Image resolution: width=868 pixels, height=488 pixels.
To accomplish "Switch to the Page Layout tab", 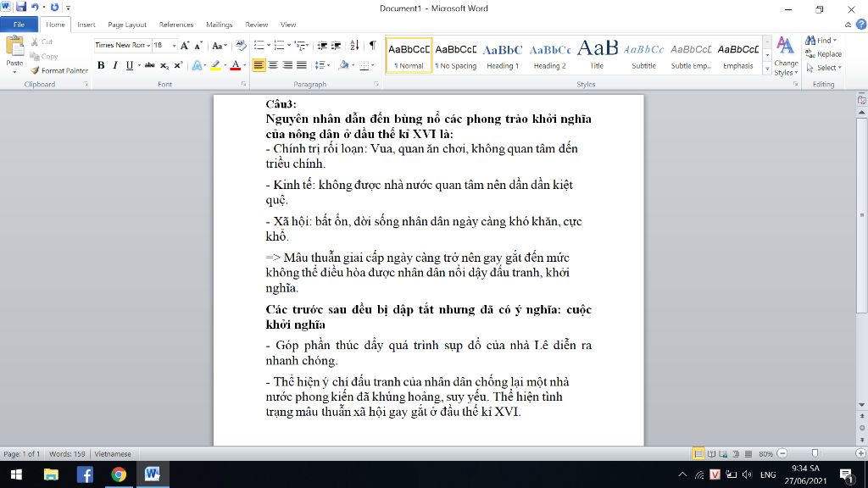I will 127,25.
